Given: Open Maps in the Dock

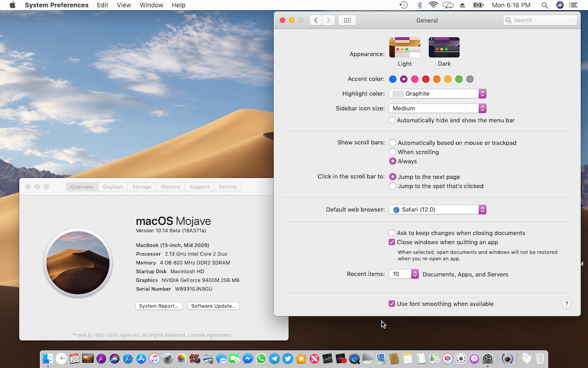Looking at the screenshot, I should point(434,359).
